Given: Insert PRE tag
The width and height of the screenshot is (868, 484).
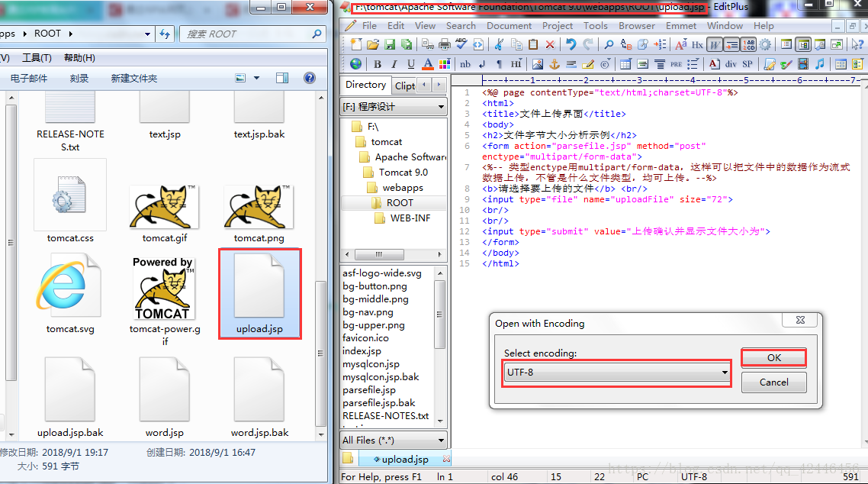Looking at the screenshot, I should pyautogui.click(x=676, y=64).
